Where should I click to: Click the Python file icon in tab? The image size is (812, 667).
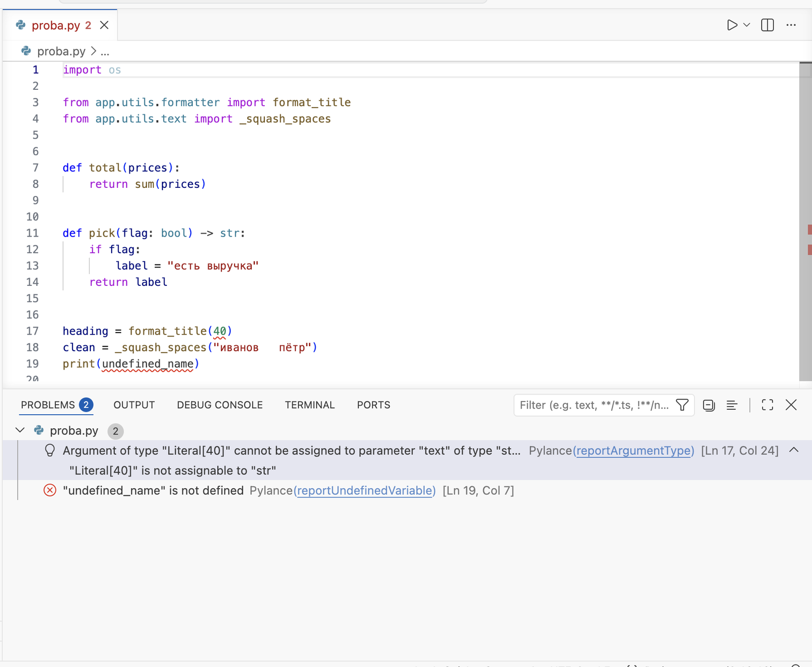(x=21, y=25)
